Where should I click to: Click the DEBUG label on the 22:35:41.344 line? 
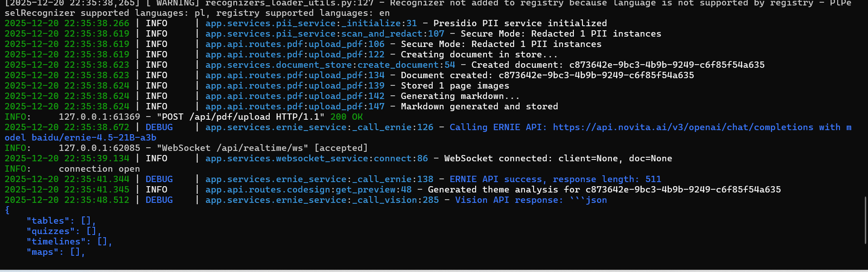(x=159, y=179)
